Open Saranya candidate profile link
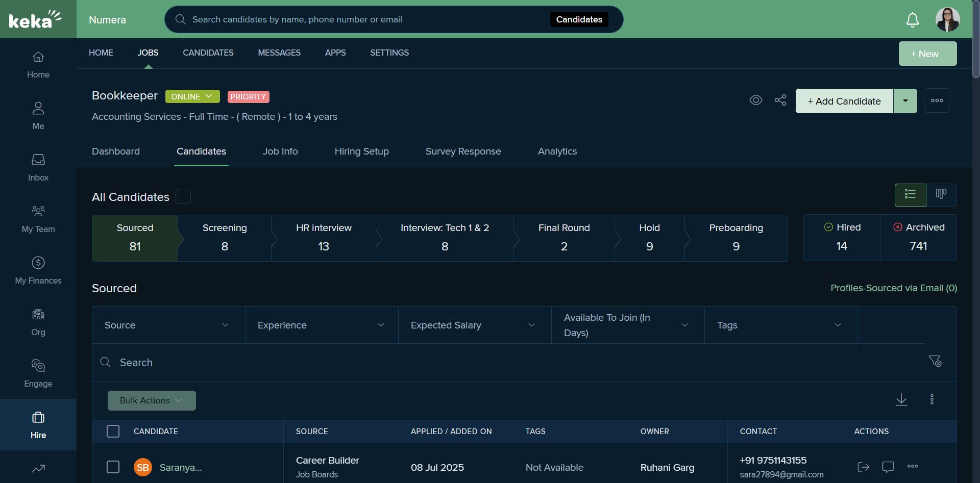This screenshot has width=980, height=483. click(x=181, y=467)
